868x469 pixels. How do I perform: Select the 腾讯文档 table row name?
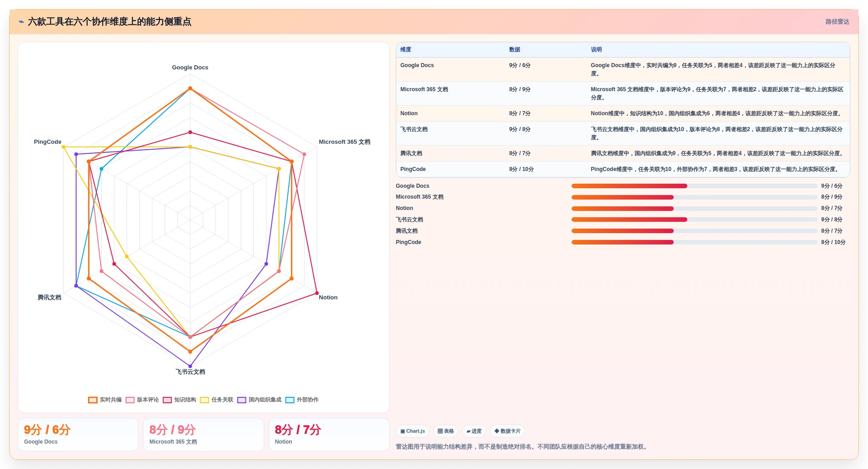[411, 153]
